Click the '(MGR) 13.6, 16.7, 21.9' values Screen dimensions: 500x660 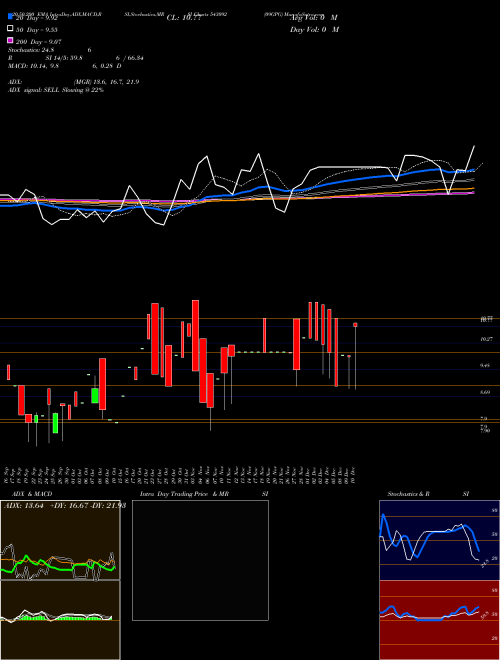[106, 82]
